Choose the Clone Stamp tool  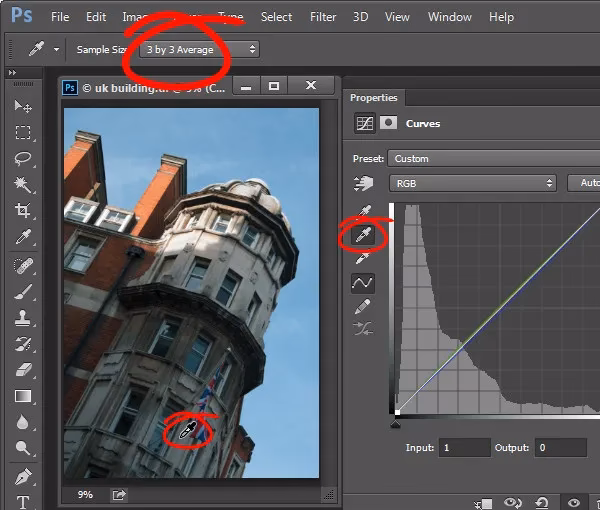coord(22,318)
